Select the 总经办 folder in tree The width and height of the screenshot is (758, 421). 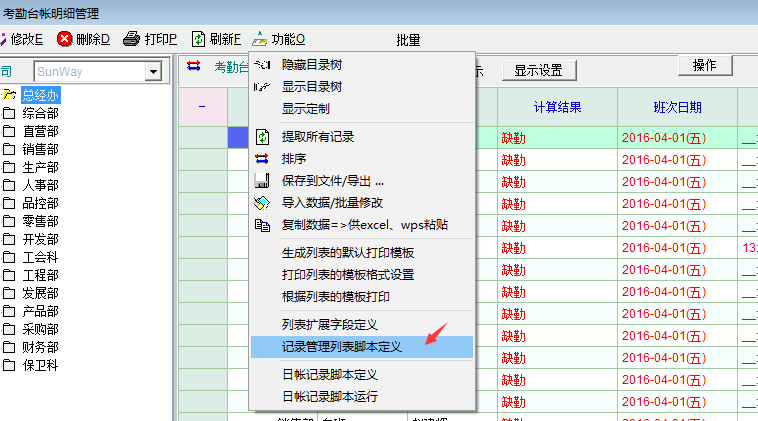[x=40, y=95]
